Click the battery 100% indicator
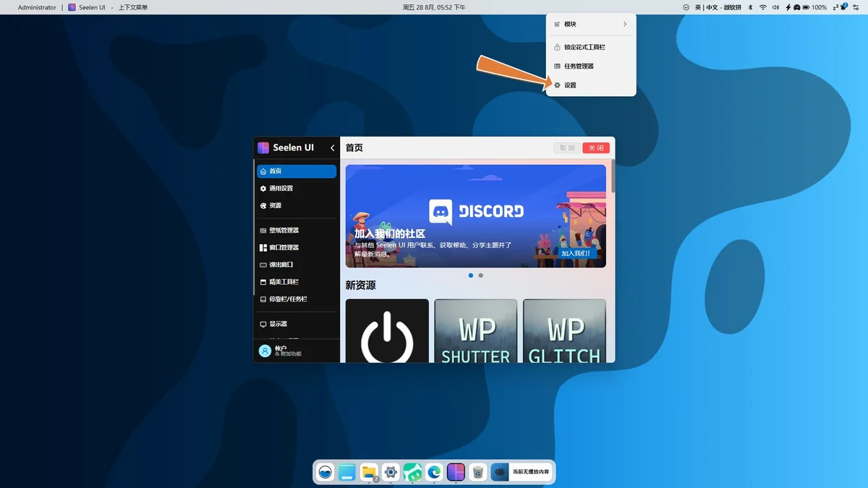The image size is (868, 488). [814, 7]
